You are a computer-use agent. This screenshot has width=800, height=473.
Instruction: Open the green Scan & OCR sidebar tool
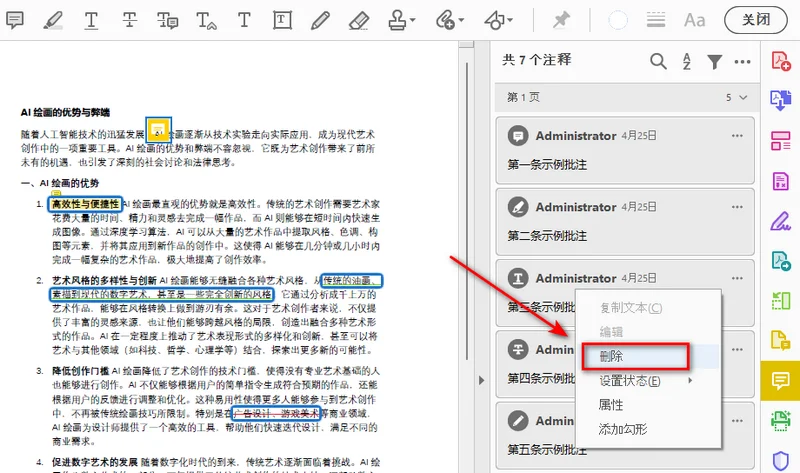coord(780,420)
